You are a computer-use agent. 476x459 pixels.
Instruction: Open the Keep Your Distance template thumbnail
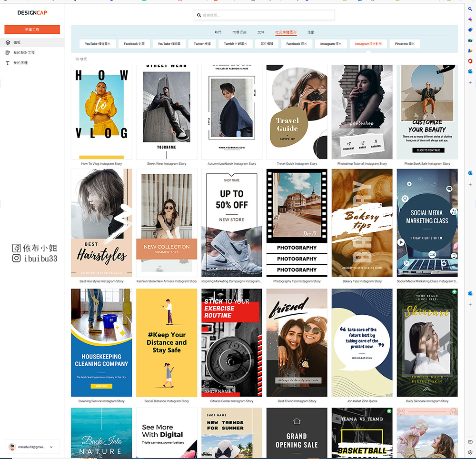click(x=167, y=343)
